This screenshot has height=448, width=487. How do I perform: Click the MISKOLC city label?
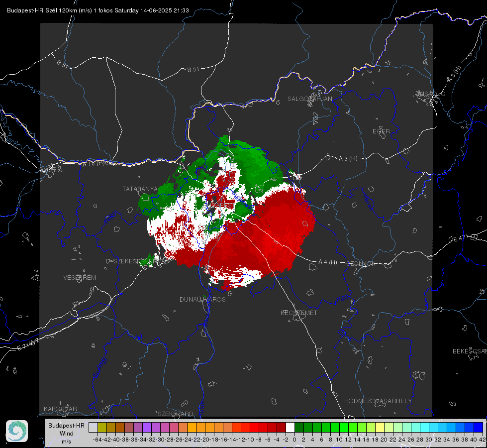(x=431, y=94)
